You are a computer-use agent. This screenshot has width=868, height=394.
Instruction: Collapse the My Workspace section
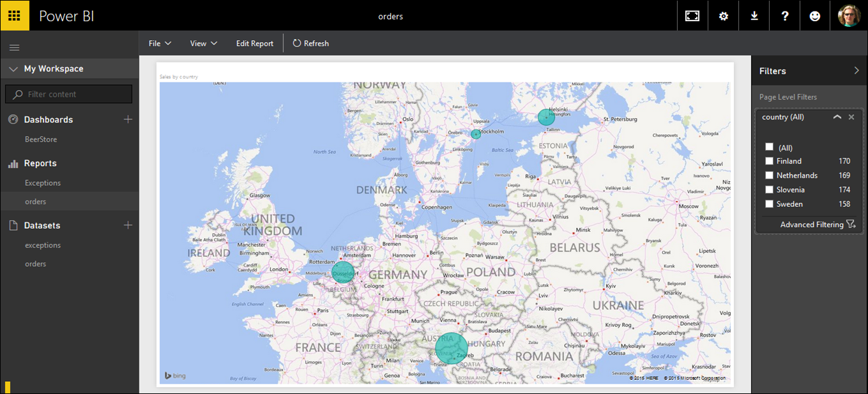13,69
